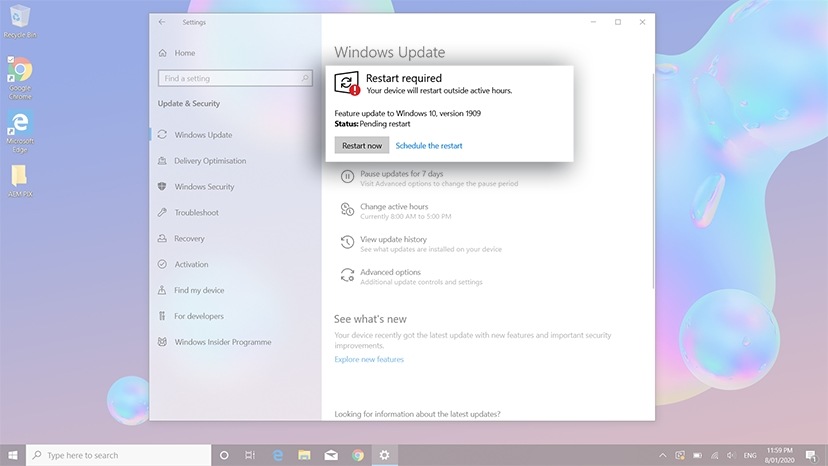828x466 pixels.
Task: Click the Find a setting search box
Action: point(235,78)
